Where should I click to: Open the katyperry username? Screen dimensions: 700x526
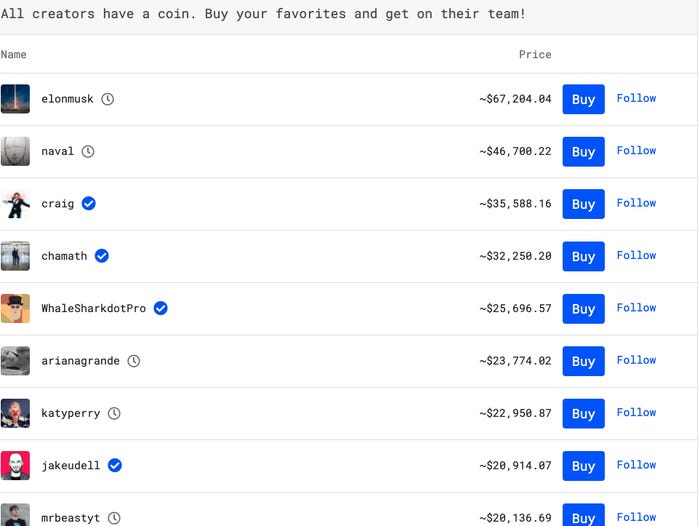(71, 413)
